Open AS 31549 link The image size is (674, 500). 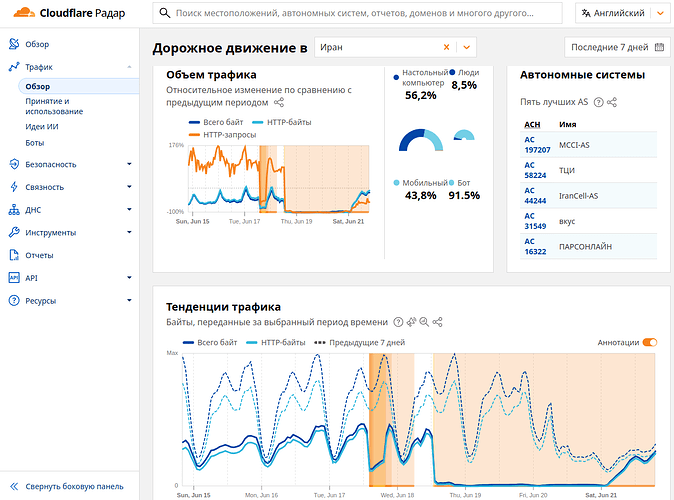point(535,221)
